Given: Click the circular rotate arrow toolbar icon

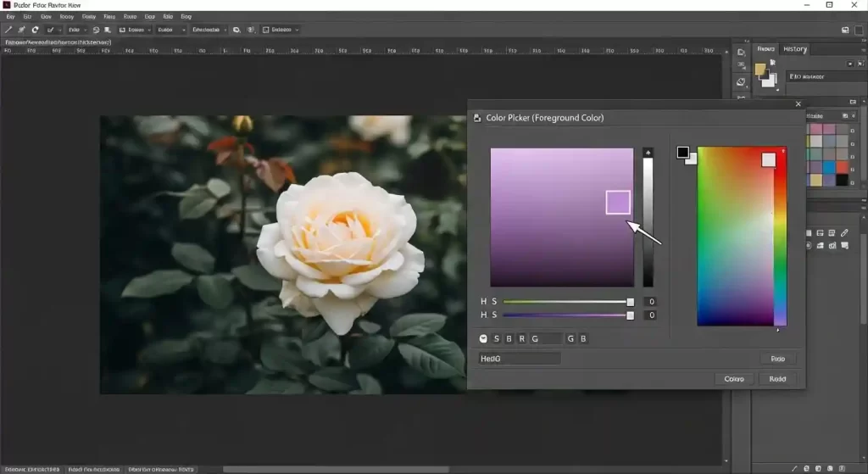Looking at the screenshot, I should 35,30.
